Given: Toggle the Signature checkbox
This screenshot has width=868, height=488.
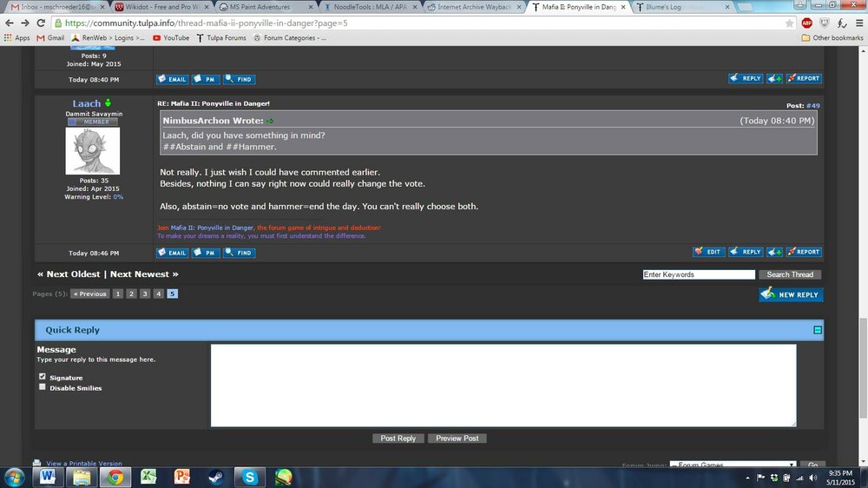Looking at the screenshot, I should click(42, 377).
